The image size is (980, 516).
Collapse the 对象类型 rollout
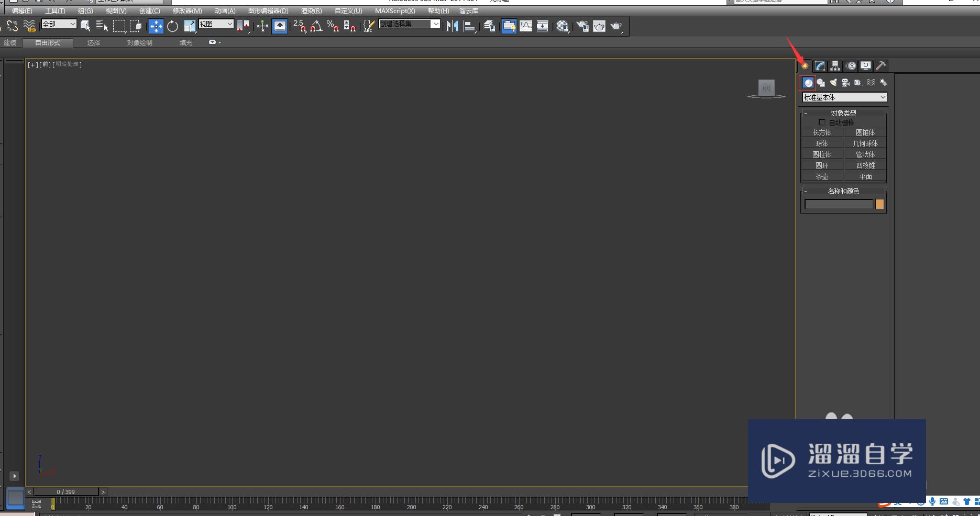tap(843, 113)
